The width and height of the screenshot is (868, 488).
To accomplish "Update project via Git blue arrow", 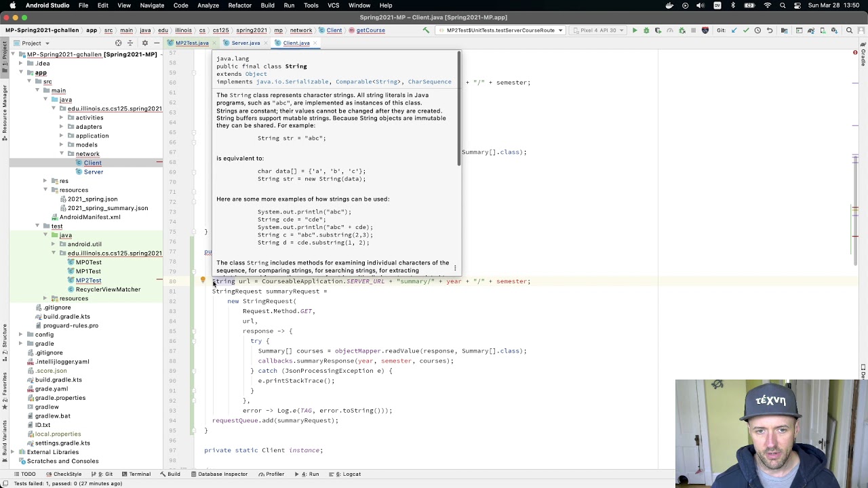I will coord(734,30).
